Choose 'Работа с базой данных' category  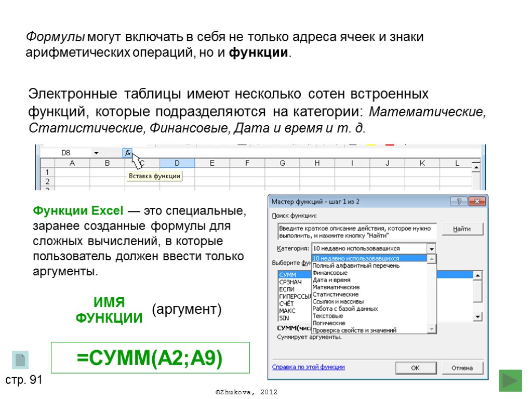[369, 309]
